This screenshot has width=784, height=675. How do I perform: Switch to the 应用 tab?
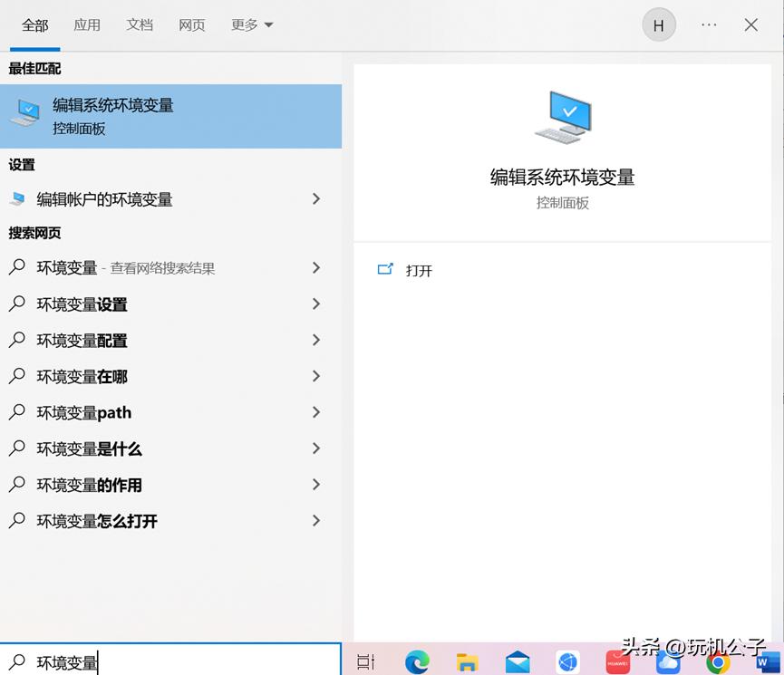click(87, 24)
